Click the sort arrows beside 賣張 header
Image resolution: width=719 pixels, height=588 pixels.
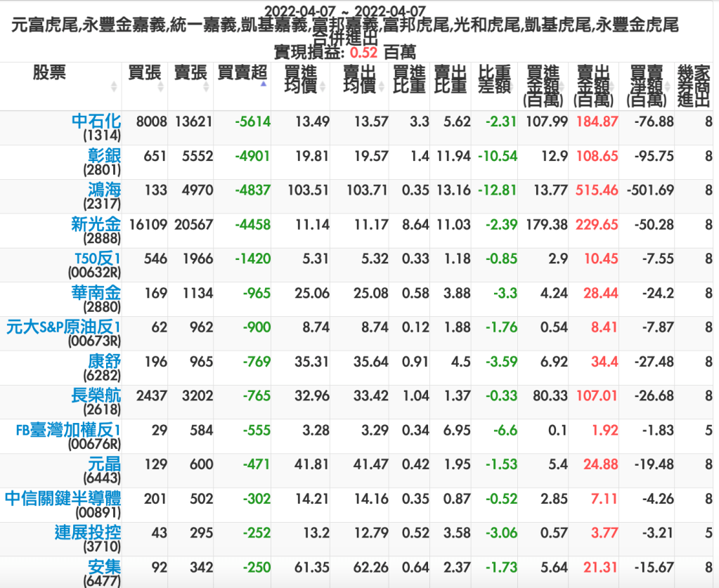click(x=207, y=86)
